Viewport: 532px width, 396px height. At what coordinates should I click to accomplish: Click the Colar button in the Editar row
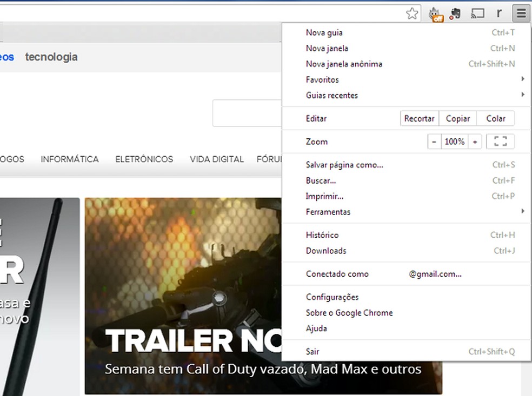click(495, 118)
